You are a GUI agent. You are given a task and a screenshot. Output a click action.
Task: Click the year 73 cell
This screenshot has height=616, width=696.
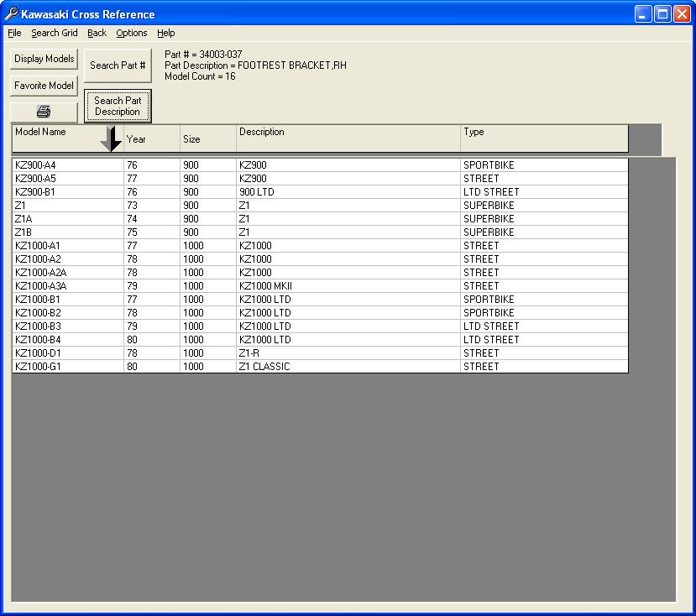pyautogui.click(x=152, y=206)
